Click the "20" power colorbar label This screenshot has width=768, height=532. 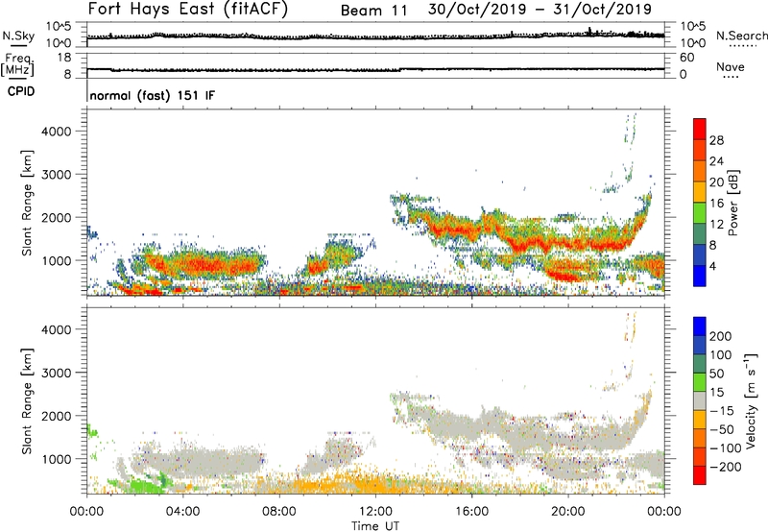point(716,182)
